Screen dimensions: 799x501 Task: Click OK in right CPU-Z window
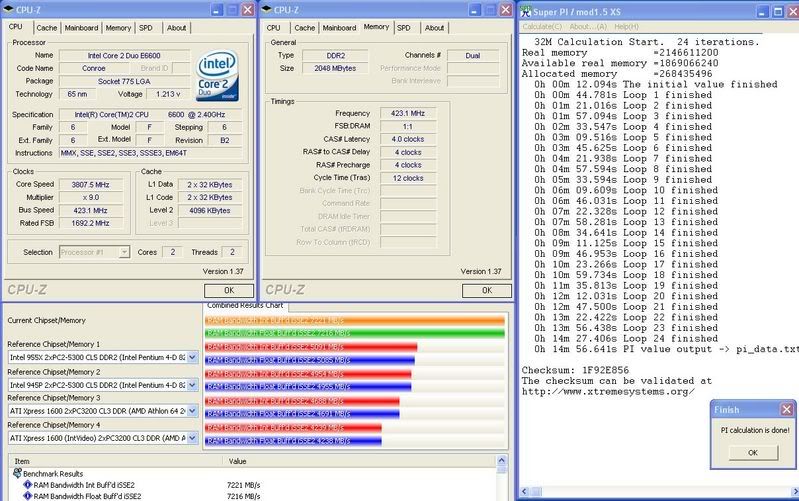pyautogui.click(x=487, y=291)
